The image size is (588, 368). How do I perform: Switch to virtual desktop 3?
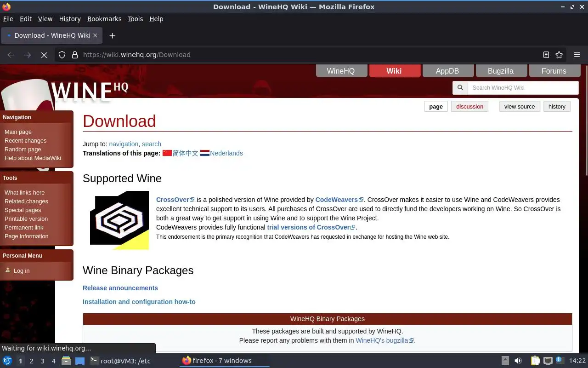(43, 361)
